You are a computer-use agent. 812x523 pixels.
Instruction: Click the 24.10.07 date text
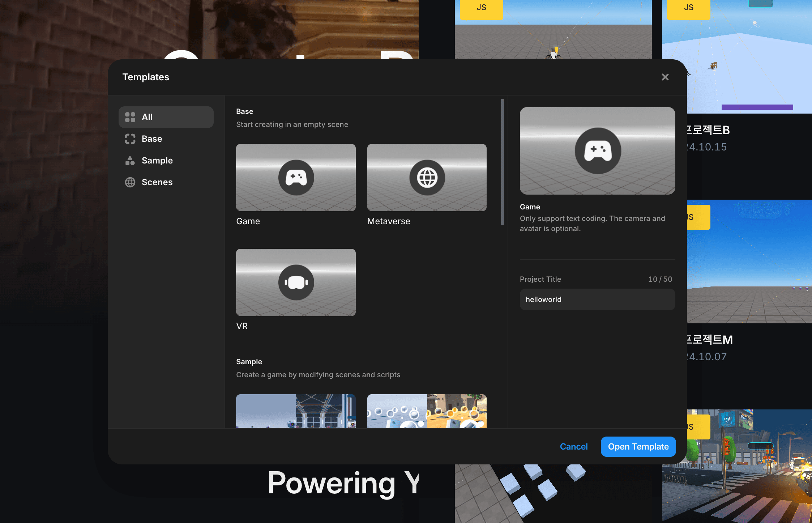(707, 357)
